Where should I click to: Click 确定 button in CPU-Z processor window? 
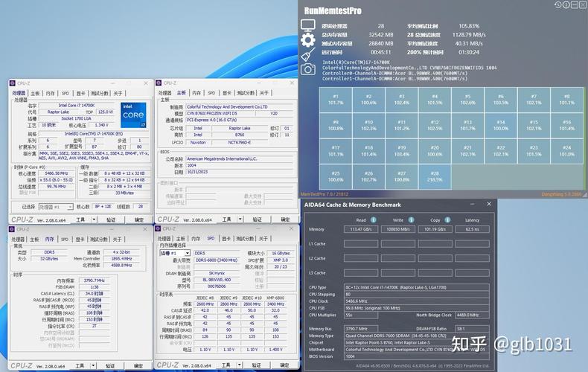[x=139, y=219]
